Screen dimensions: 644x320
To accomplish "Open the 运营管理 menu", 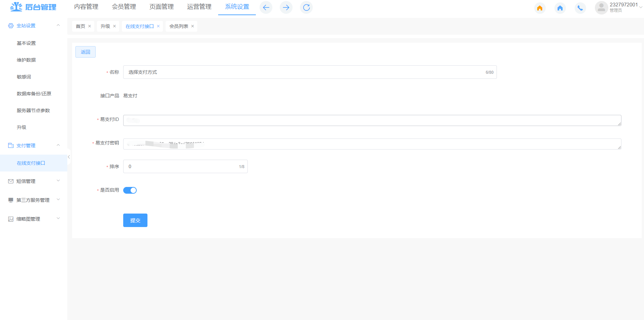I will click(x=199, y=7).
